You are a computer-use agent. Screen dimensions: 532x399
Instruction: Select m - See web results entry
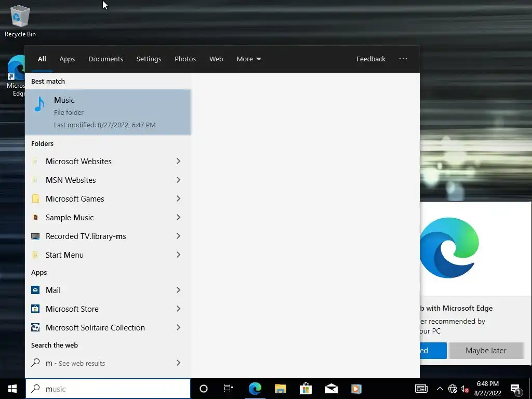[x=108, y=363]
